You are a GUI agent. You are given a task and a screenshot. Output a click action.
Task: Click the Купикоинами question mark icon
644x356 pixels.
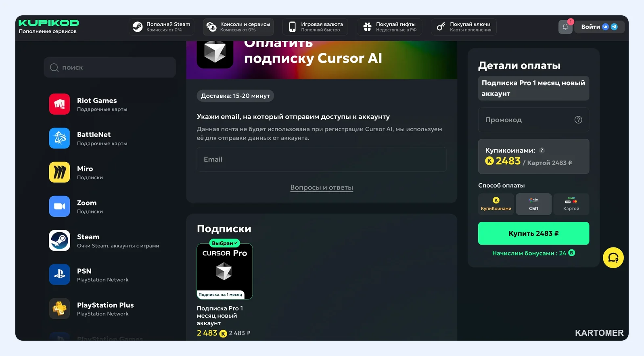pos(542,150)
